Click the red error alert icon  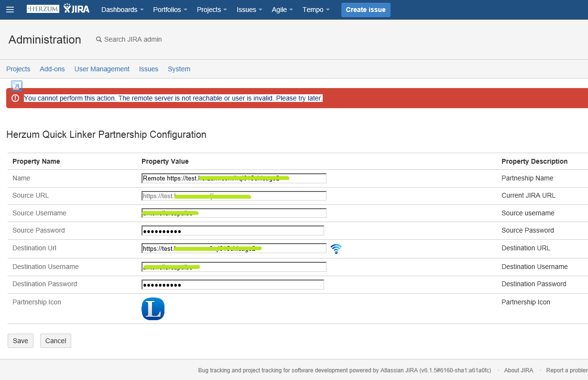pos(15,98)
